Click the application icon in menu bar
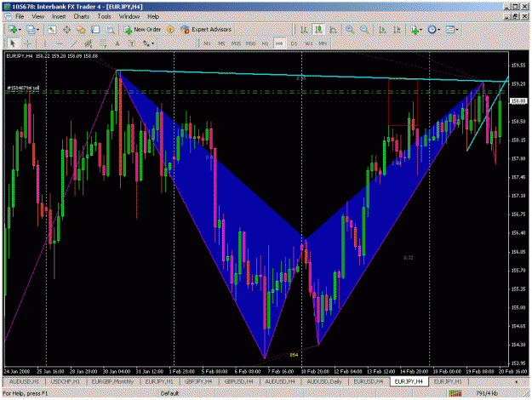 tap(8, 17)
